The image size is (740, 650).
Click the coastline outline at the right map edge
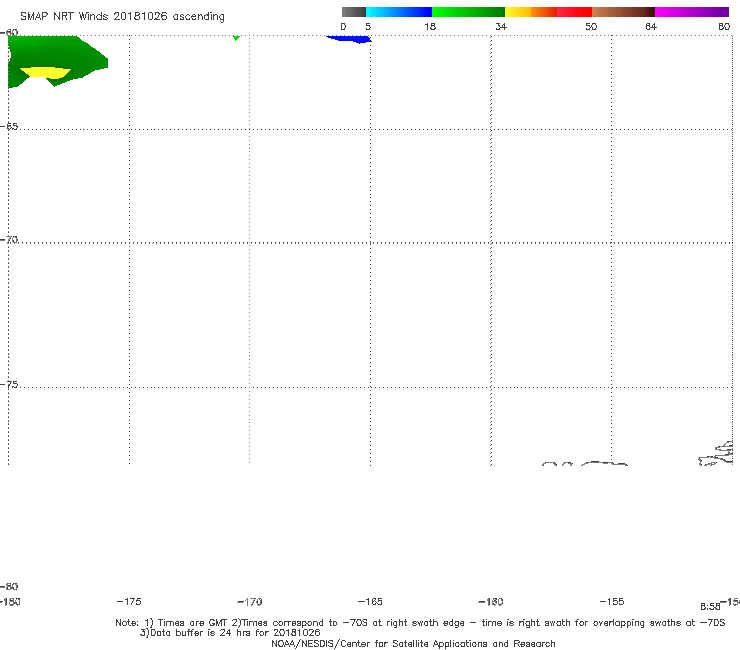[x=716, y=453]
